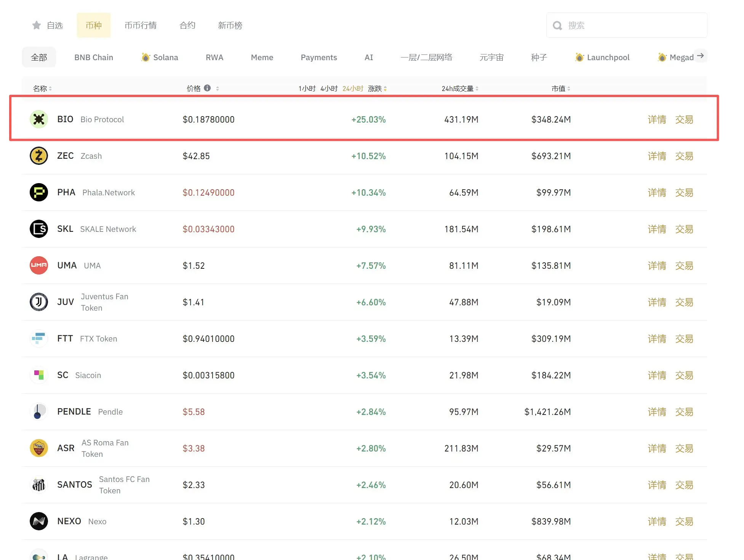
Task: Click 交易 for FTT
Action: 684,338
